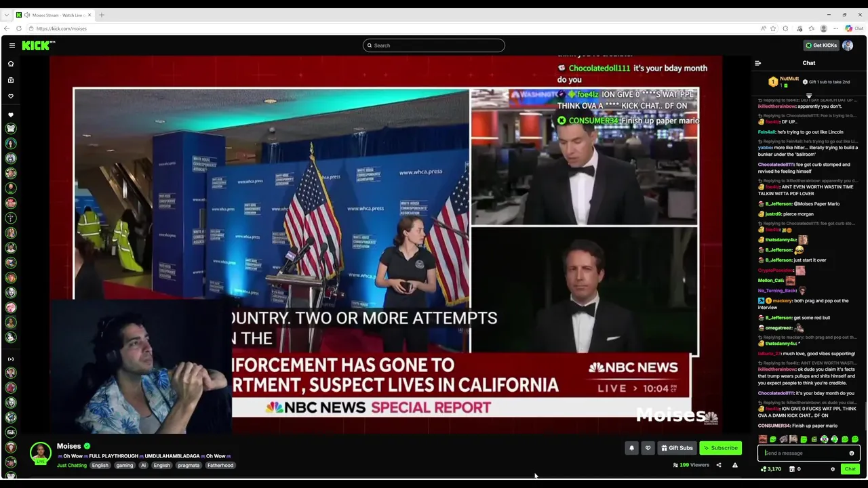Open chat settings gear
This screenshot has width=868, height=488.
pyautogui.click(x=833, y=469)
